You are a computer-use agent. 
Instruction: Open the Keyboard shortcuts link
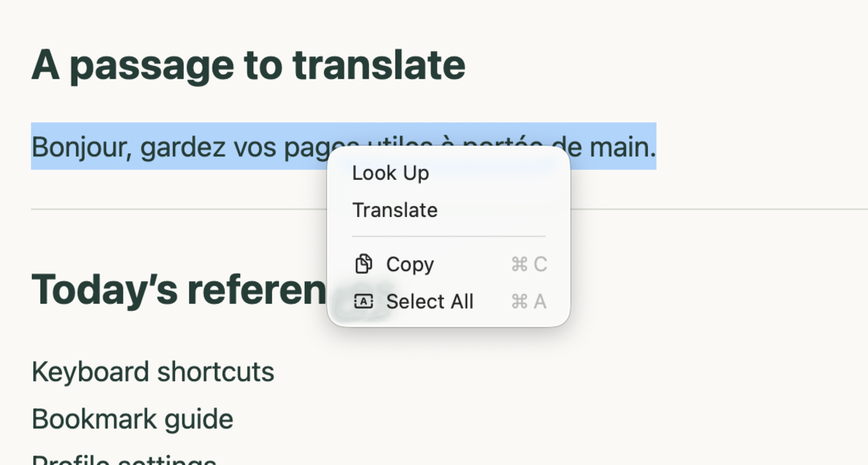153,372
